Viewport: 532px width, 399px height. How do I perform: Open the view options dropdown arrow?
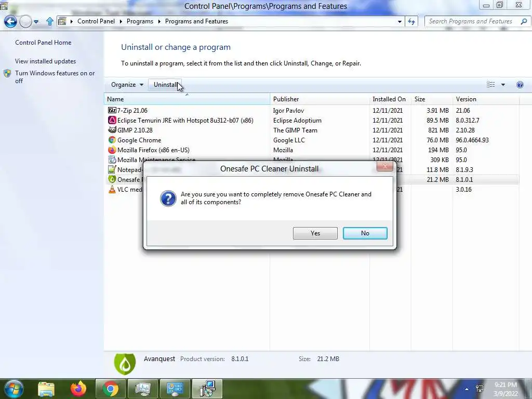point(503,85)
